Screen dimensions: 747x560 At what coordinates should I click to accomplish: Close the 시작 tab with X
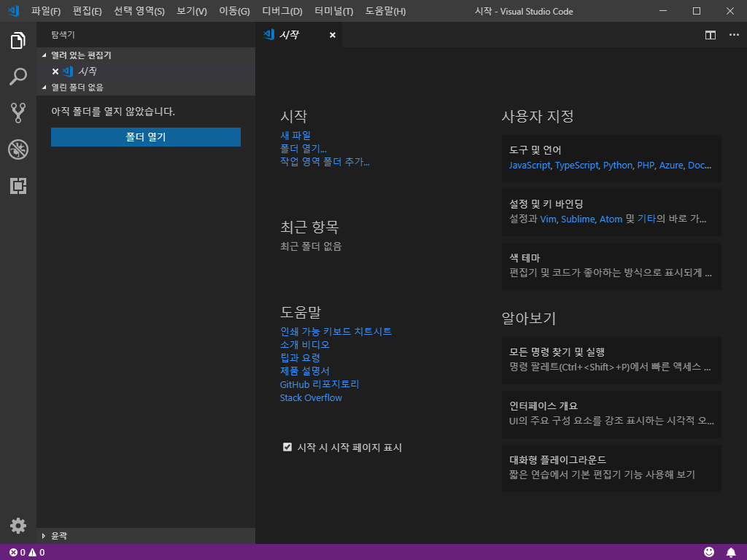(x=333, y=35)
